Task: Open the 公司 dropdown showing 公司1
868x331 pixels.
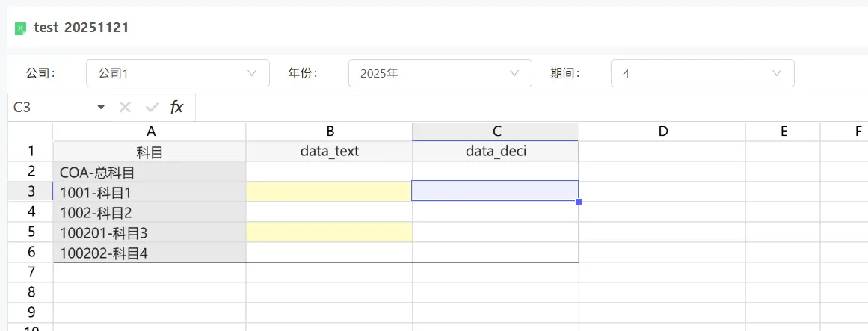Action: pos(178,73)
